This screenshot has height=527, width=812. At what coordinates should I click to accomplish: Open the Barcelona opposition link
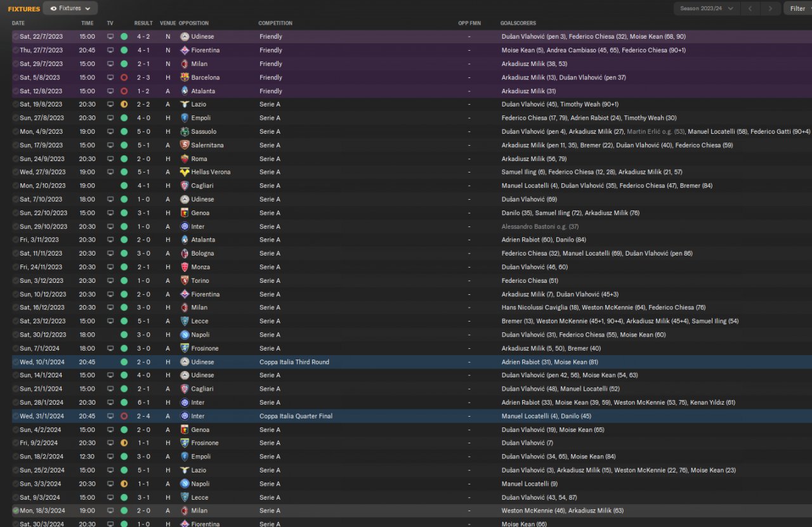pos(206,77)
